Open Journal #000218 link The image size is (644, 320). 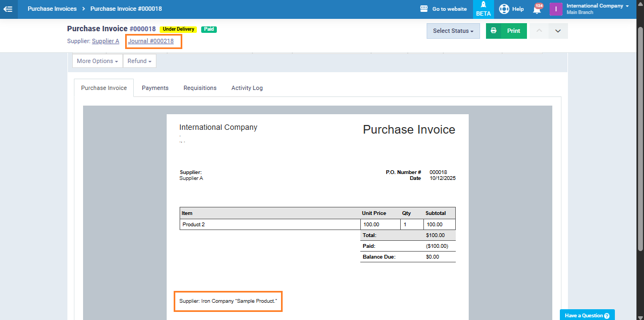tap(151, 41)
